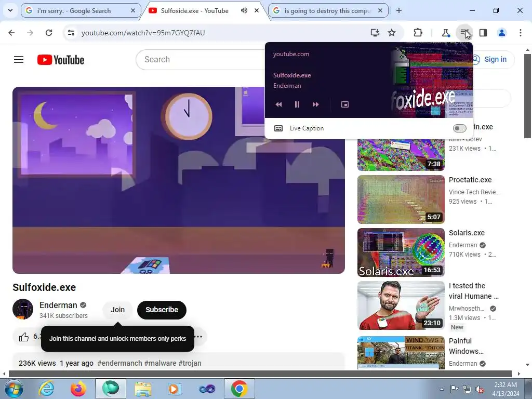
Task: Open the tab search dropdown arrow
Action: pyautogui.click(x=10, y=10)
